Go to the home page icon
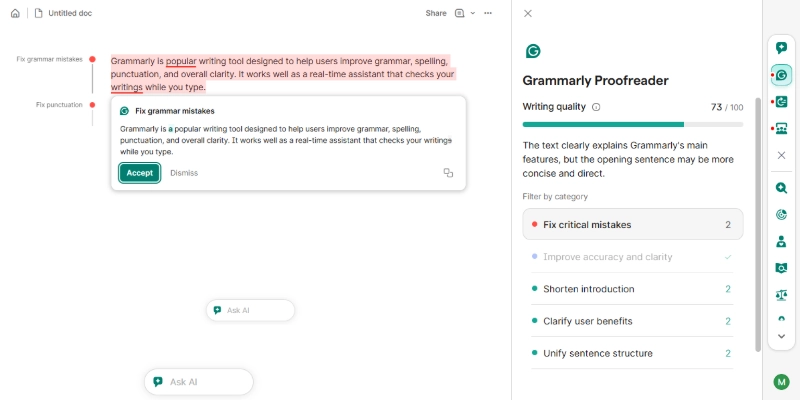This screenshot has width=800, height=400. click(x=15, y=13)
